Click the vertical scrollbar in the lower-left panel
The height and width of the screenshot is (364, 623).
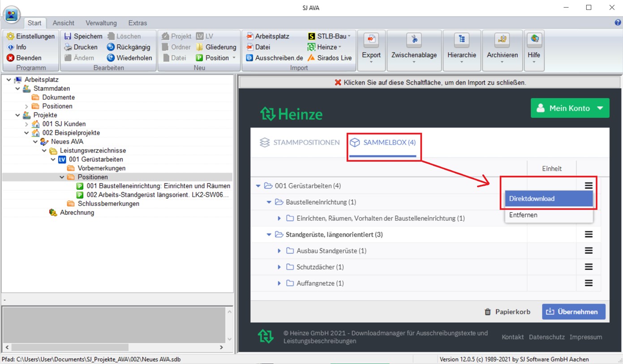tap(230, 325)
